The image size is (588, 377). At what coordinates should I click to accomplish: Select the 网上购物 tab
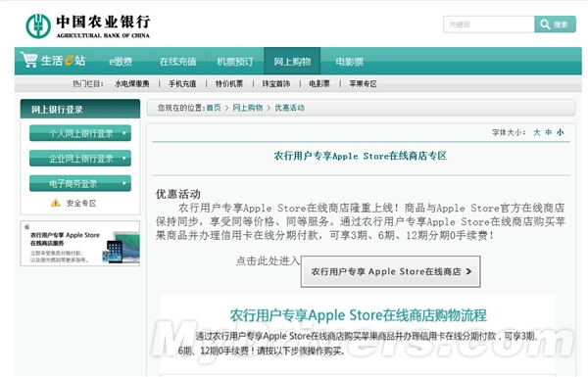point(292,61)
